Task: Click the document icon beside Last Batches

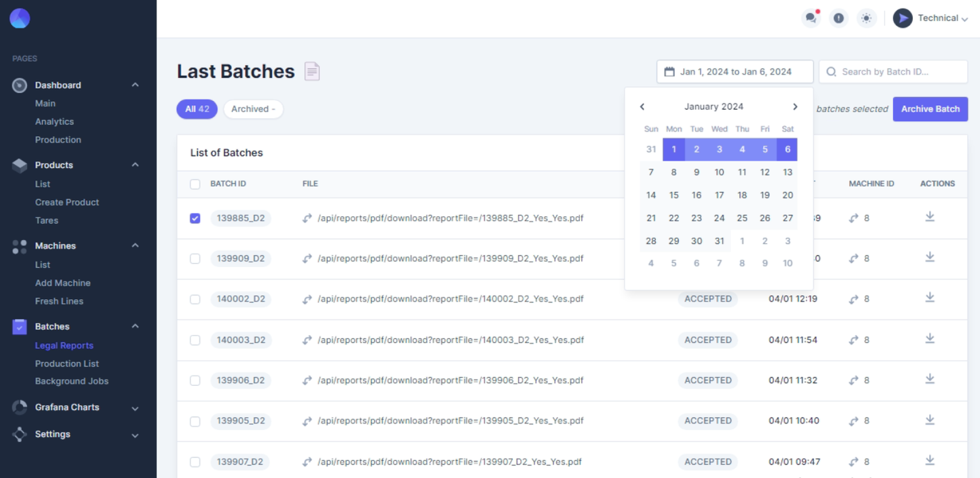Action: pos(312,71)
